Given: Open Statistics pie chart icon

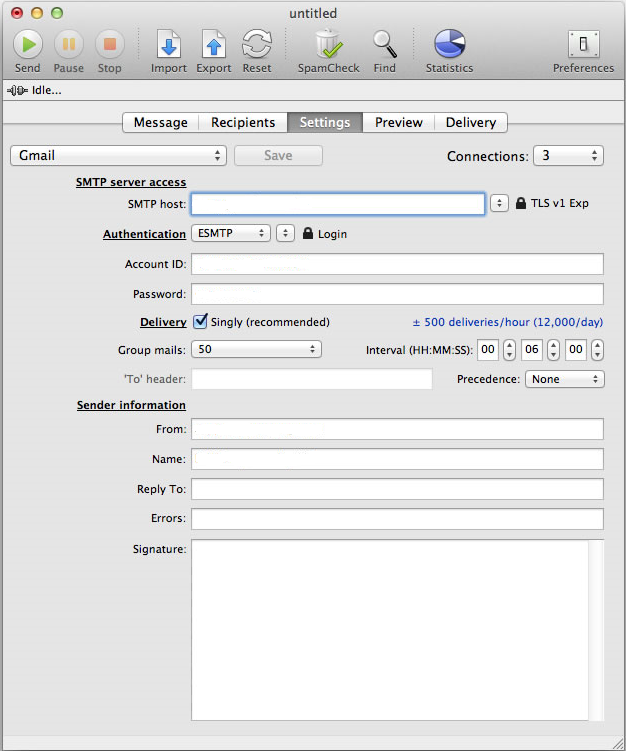Looking at the screenshot, I should click(449, 44).
